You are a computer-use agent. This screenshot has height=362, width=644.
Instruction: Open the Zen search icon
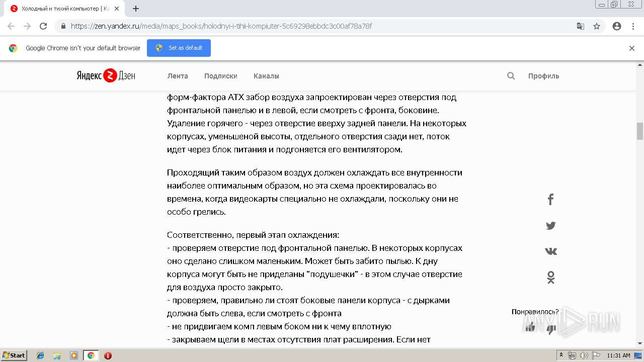point(511,76)
